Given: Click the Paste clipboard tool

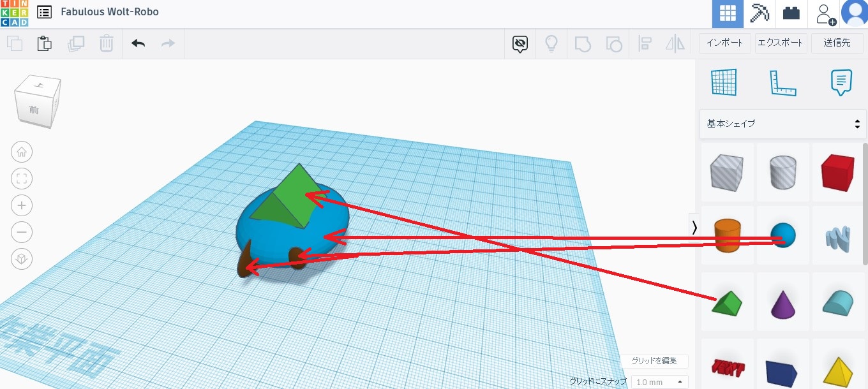Looking at the screenshot, I should coord(44,43).
